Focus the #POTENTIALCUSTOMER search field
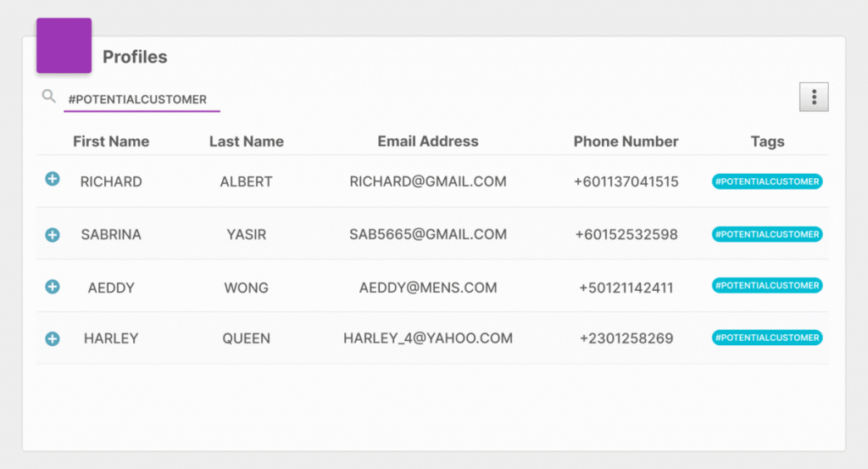The width and height of the screenshot is (868, 469). coord(142,100)
